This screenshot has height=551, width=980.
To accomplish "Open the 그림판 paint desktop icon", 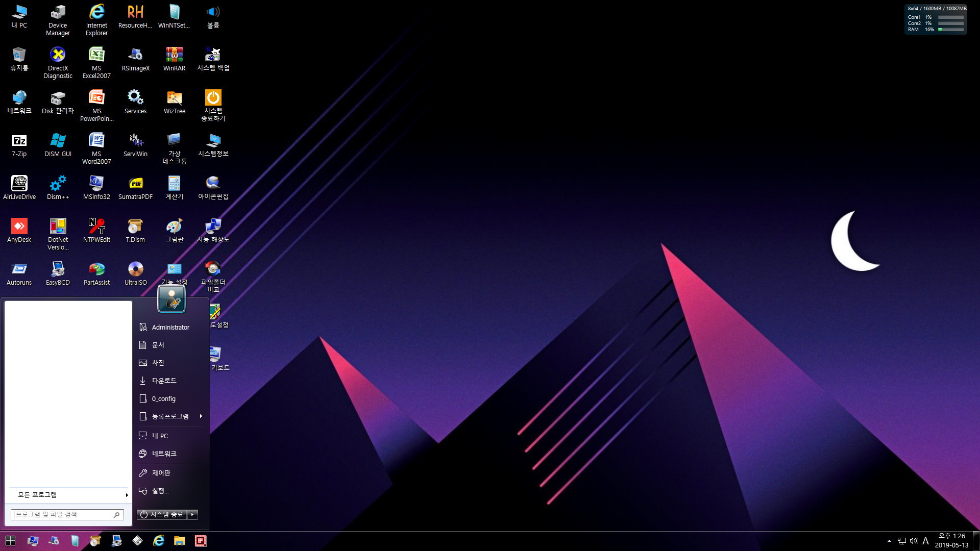I will (x=174, y=230).
